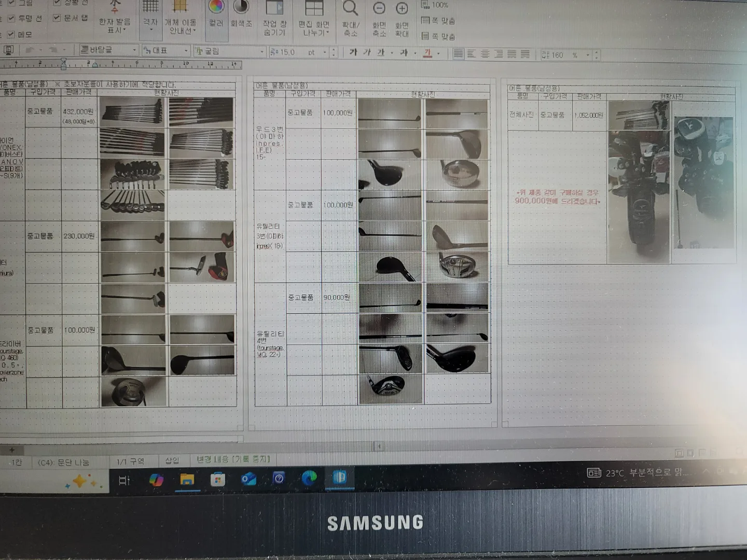Toggle bold 가 formatting button
The image size is (747, 560).
[353, 52]
